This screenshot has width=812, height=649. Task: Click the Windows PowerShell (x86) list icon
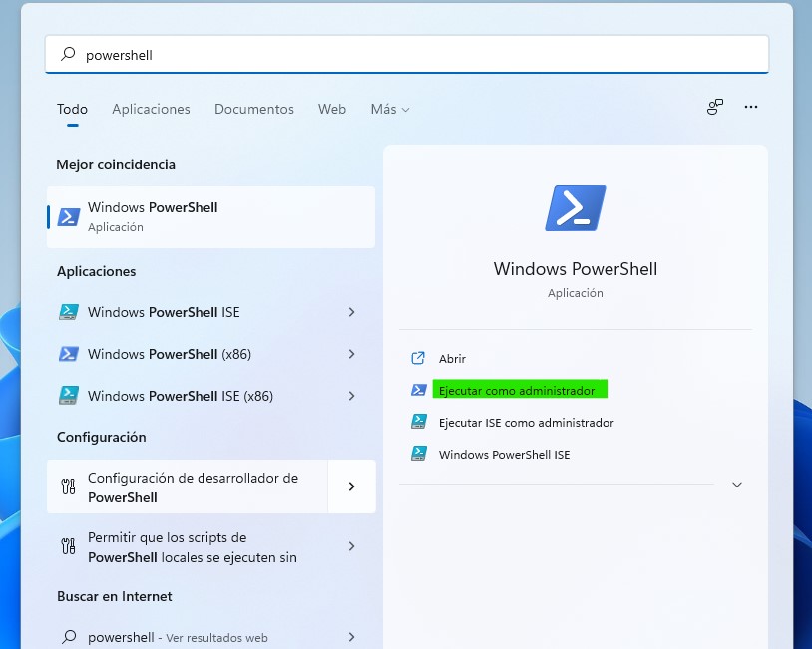[69, 354]
